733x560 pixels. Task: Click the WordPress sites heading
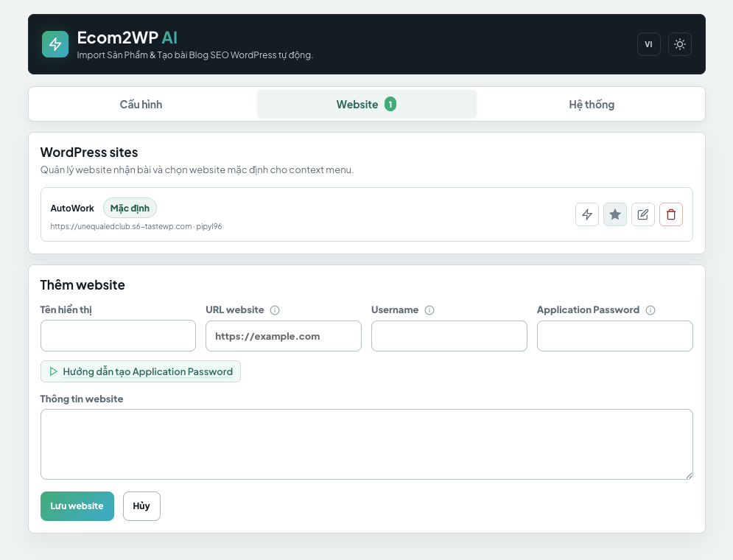coord(89,153)
